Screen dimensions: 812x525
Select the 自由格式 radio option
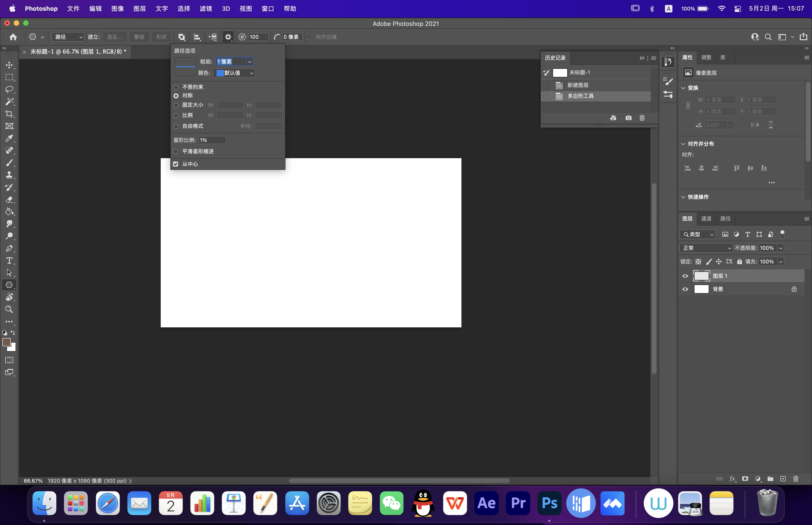click(x=176, y=126)
